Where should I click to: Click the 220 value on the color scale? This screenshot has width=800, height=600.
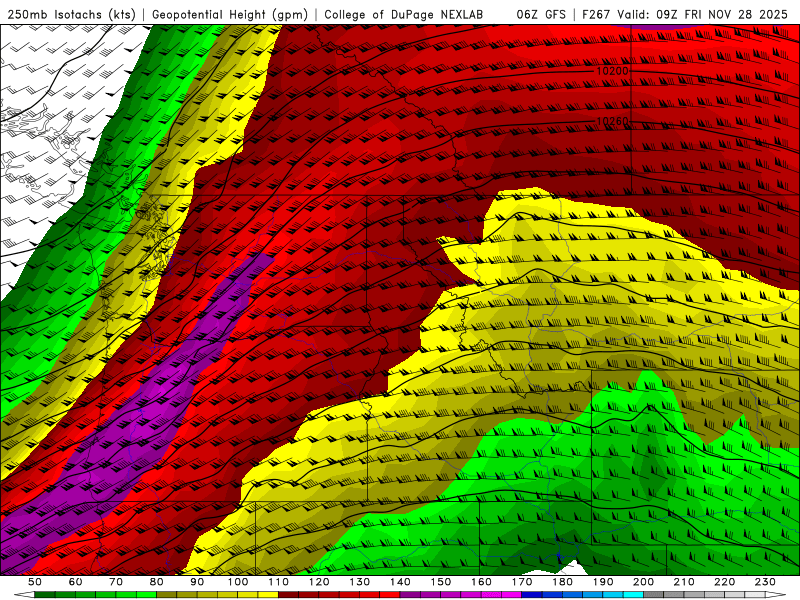(x=724, y=582)
